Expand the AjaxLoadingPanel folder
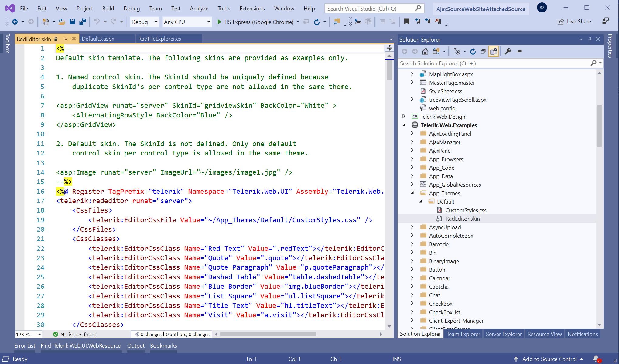619x364 pixels. click(x=412, y=133)
